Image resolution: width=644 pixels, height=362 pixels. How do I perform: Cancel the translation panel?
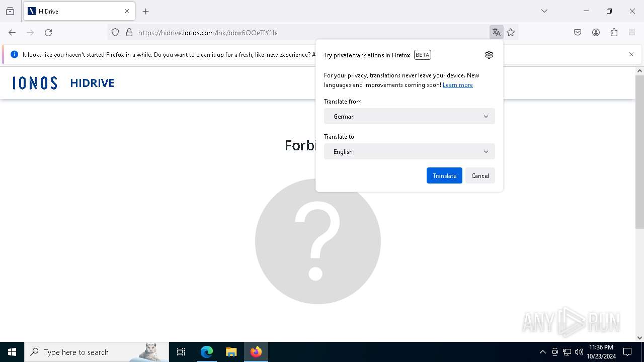pos(480,175)
